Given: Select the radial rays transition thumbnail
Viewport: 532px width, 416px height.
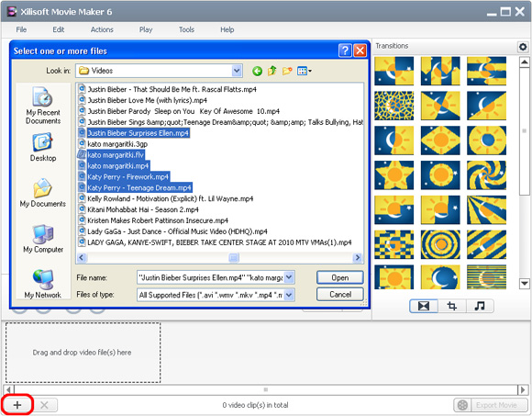Looking at the screenshot, I should click(486, 210).
